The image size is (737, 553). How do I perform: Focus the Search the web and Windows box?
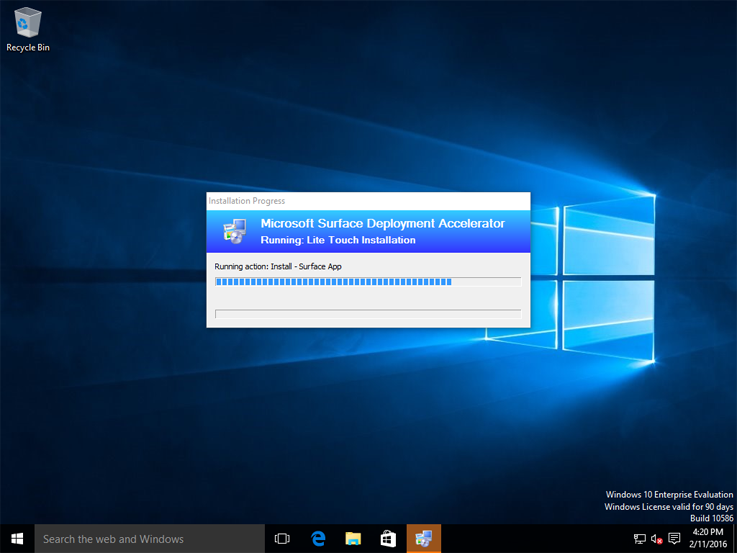point(149,538)
